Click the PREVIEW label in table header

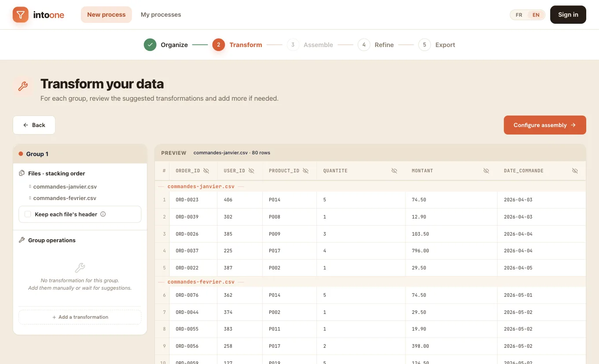pos(174,153)
